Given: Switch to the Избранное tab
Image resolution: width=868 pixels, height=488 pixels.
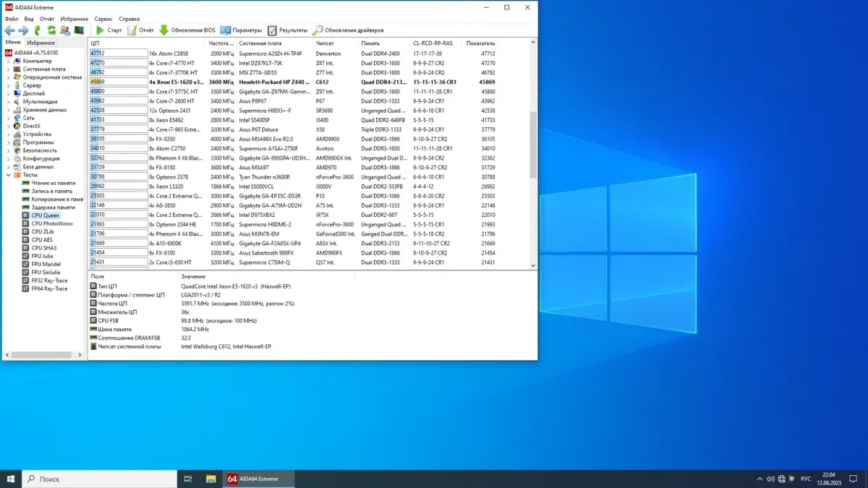Looking at the screenshot, I should click(41, 43).
